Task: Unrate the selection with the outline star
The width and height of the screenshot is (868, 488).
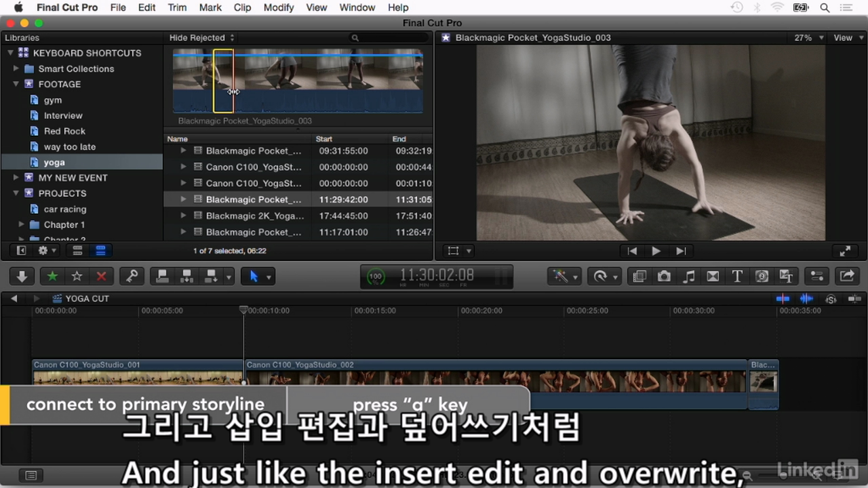Action: [x=77, y=276]
